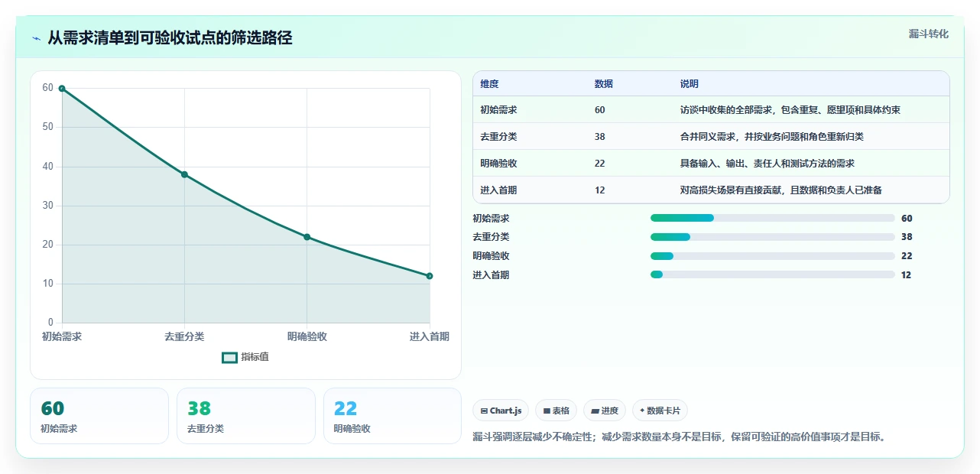Click the 初始需求 table row cell
This screenshot has height=474, width=980.
(498, 110)
